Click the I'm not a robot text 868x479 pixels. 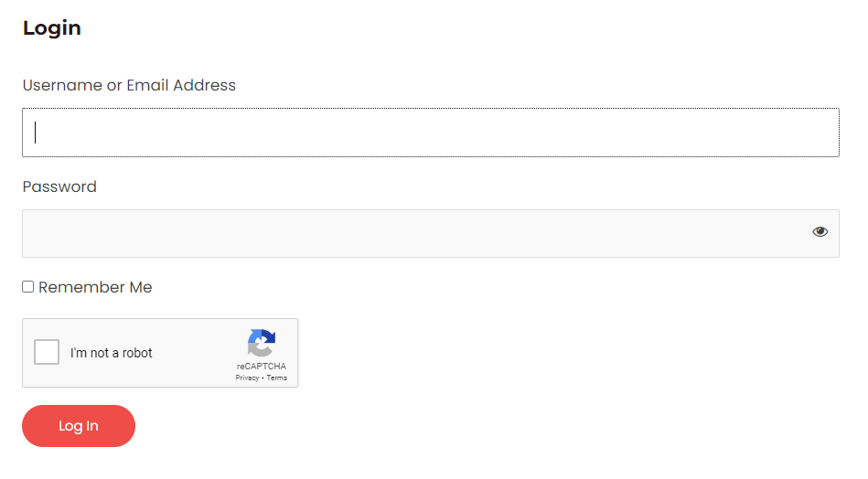tap(112, 353)
